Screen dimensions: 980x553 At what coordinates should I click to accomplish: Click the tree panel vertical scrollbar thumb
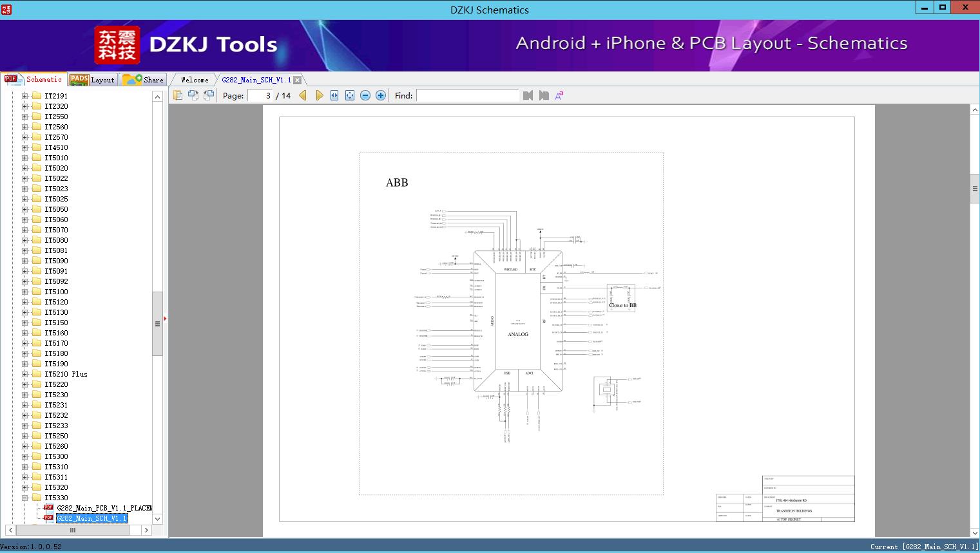157,323
